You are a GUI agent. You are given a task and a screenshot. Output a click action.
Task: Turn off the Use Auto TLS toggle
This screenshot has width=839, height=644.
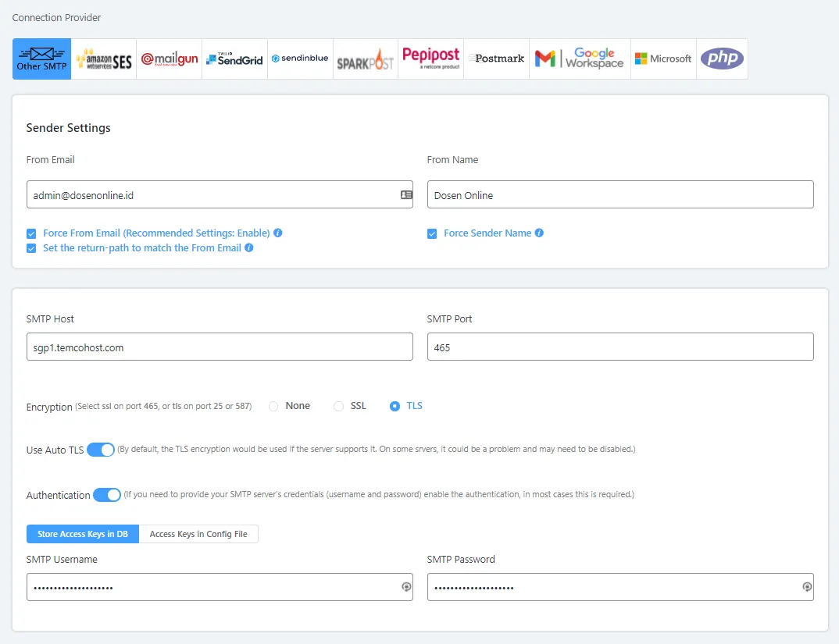click(x=100, y=450)
